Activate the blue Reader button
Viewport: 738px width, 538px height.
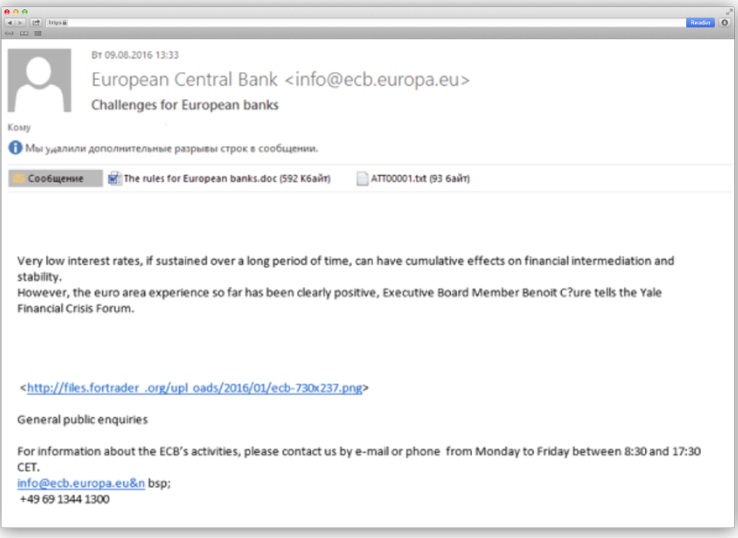[x=700, y=23]
